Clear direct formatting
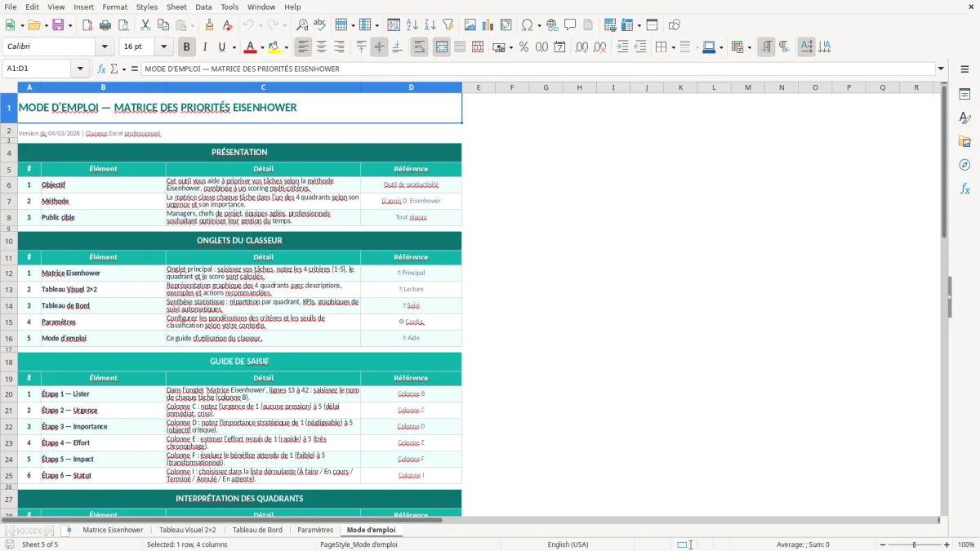This screenshot has height=551, width=980. tap(228, 25)
